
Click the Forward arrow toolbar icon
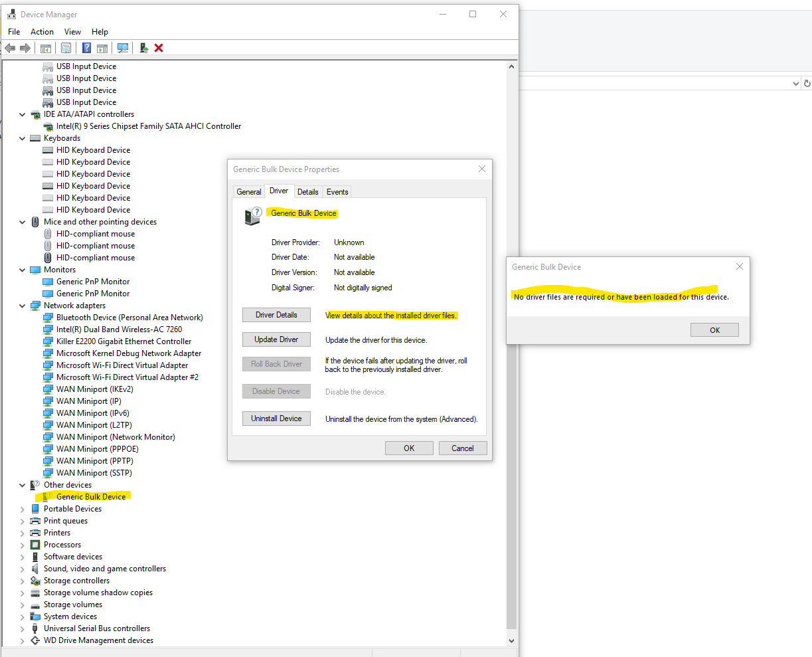(25, 48)
